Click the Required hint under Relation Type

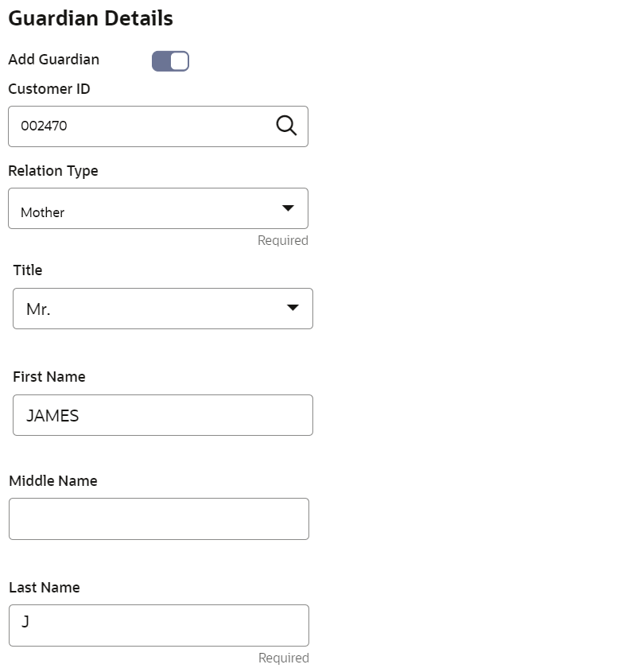(283, 240)
